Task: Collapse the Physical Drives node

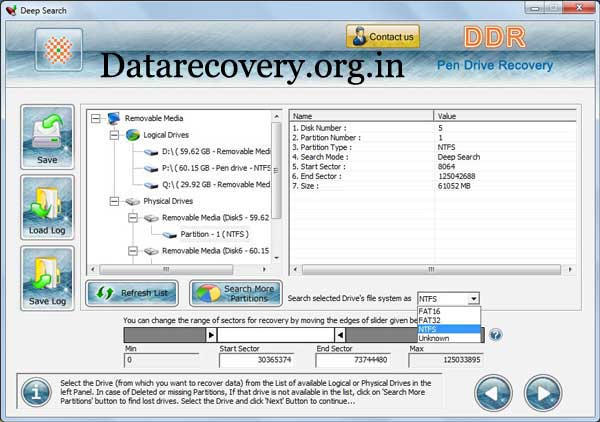Action: click(114, 201)
